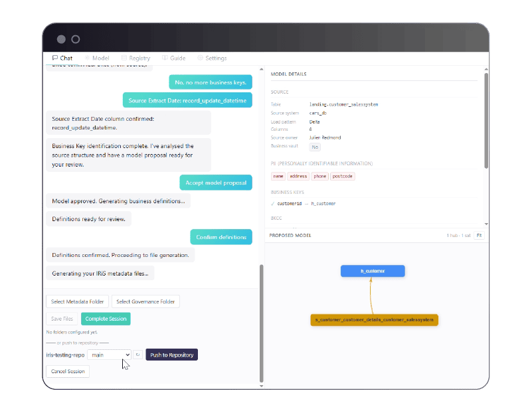Click the hollow circle window control
This screenshot has height=413, width=532.
tap(76, 39)
